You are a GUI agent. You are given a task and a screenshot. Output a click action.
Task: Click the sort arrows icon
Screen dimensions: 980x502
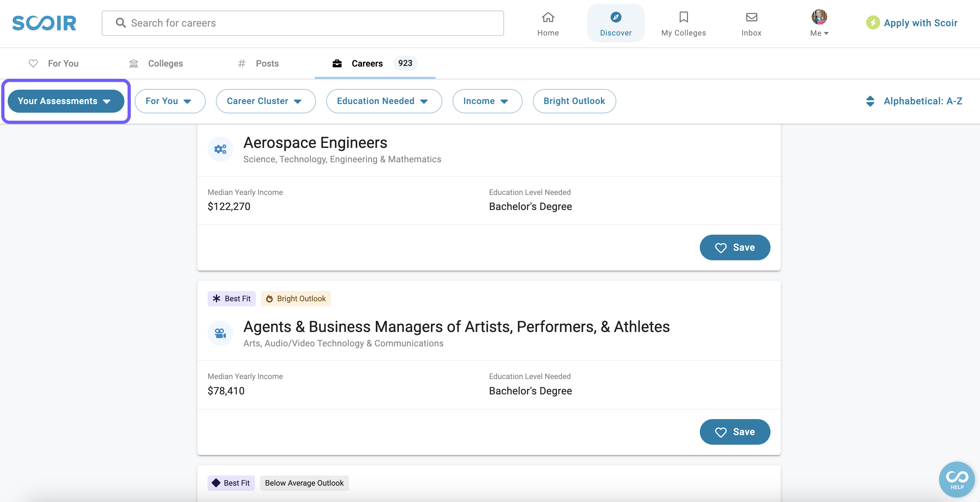(870, 101)
